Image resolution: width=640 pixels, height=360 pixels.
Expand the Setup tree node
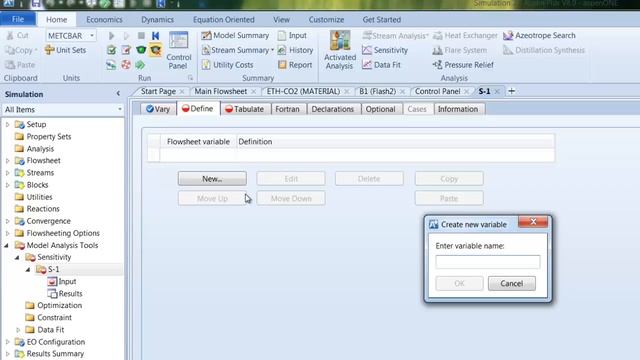coord(8,124)
